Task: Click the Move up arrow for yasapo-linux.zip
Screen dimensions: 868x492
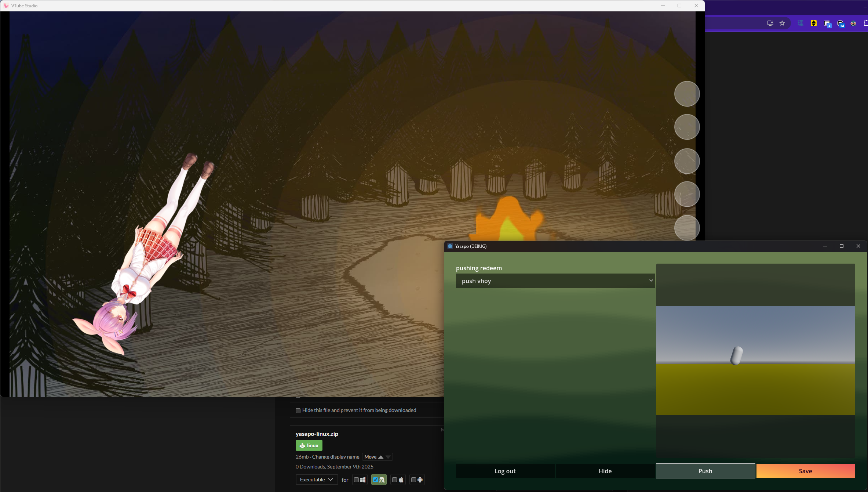Action: 381,457
